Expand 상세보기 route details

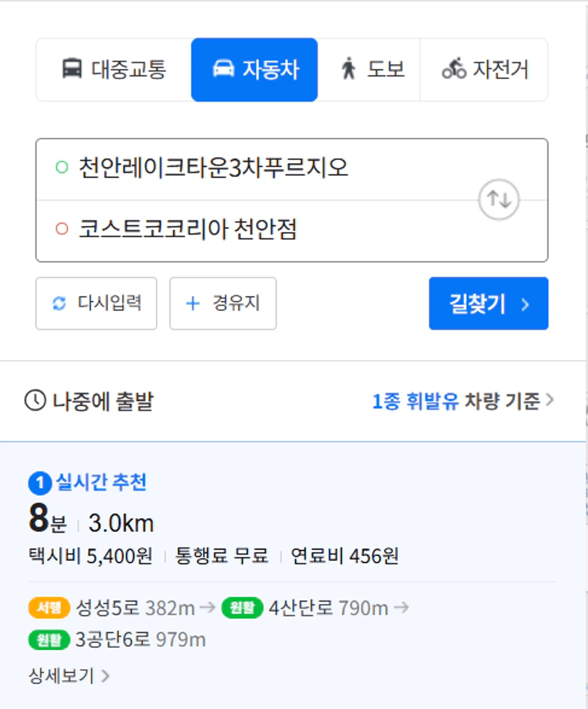pyautogui.click(x=69, y=676)
